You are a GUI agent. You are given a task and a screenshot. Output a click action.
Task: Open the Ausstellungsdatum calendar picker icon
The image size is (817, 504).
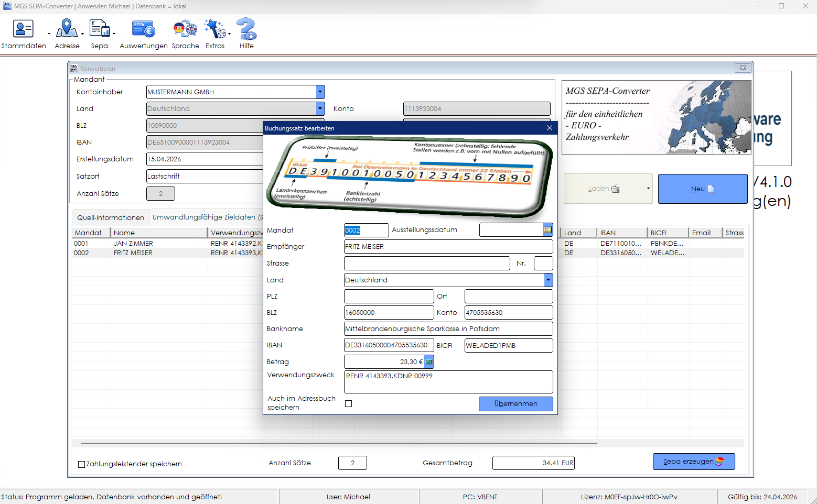[547, 229]
